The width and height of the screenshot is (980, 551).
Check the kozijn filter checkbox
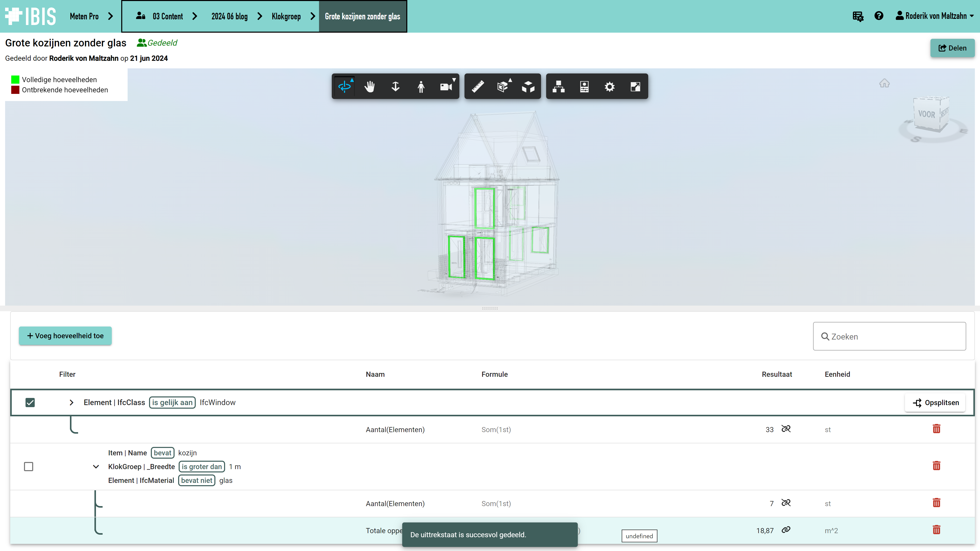click(x=29, y=466)
